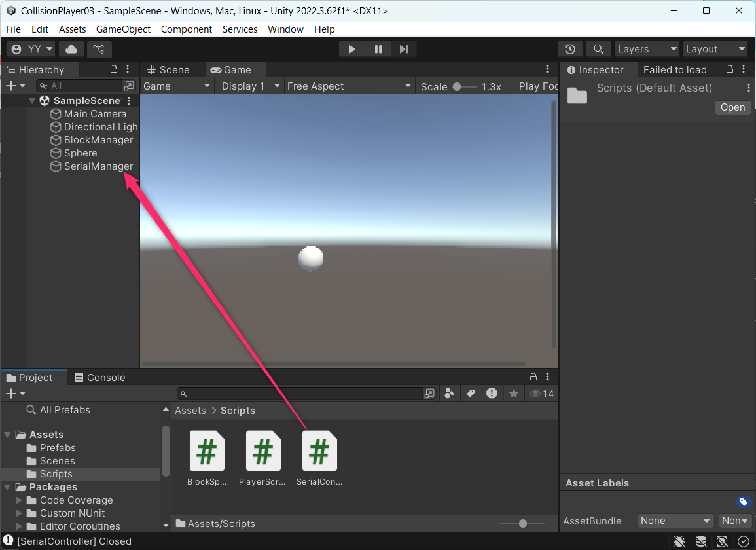
Task: Lock the Hierarchy panel
Action: pos(114,69)
